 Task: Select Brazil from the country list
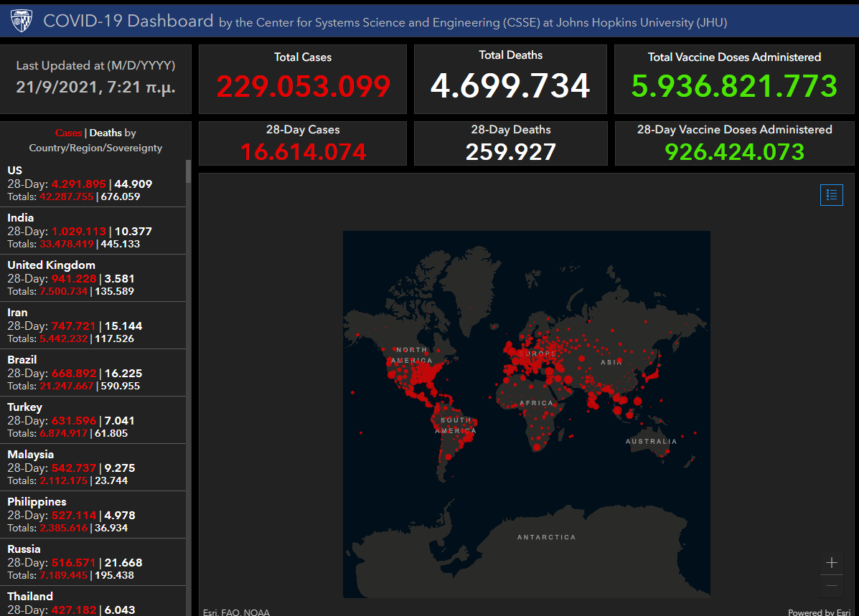pyautogui.click(x=93, y=373)
